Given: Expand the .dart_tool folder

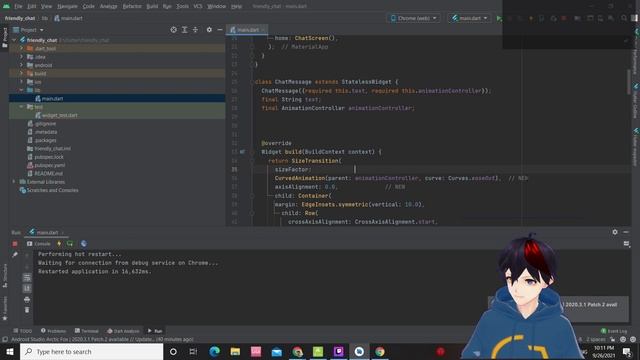Looking at the screenshot, I should (x=22, y=48).
